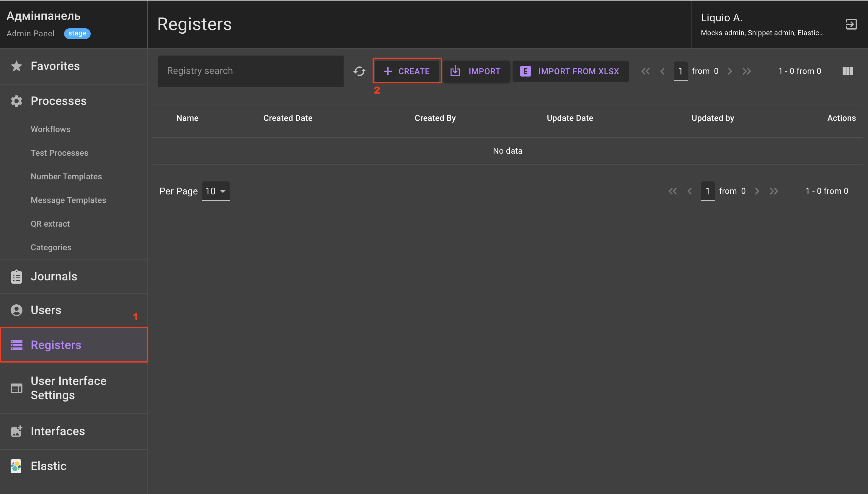Open Workflows in the sidebar
868x494 pixels.
tap(50, 129)
